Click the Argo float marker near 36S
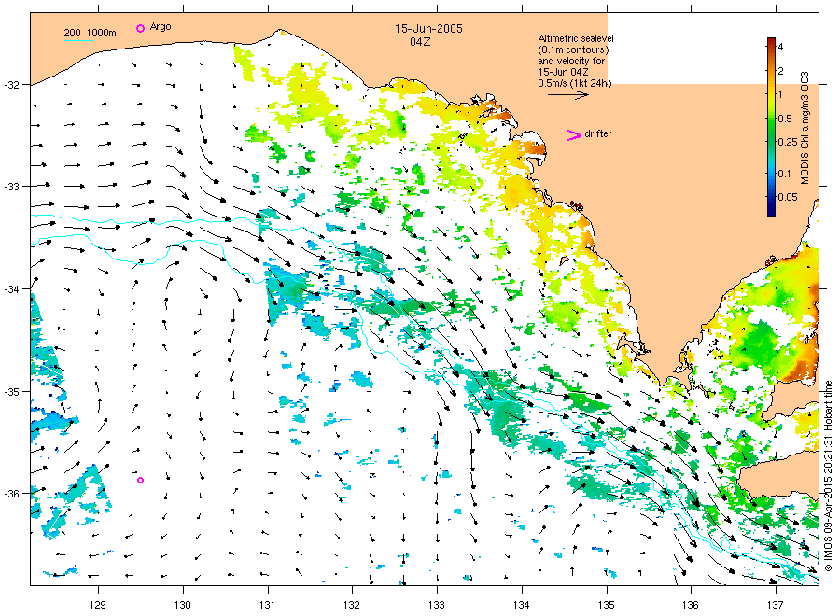 (140, 480)
